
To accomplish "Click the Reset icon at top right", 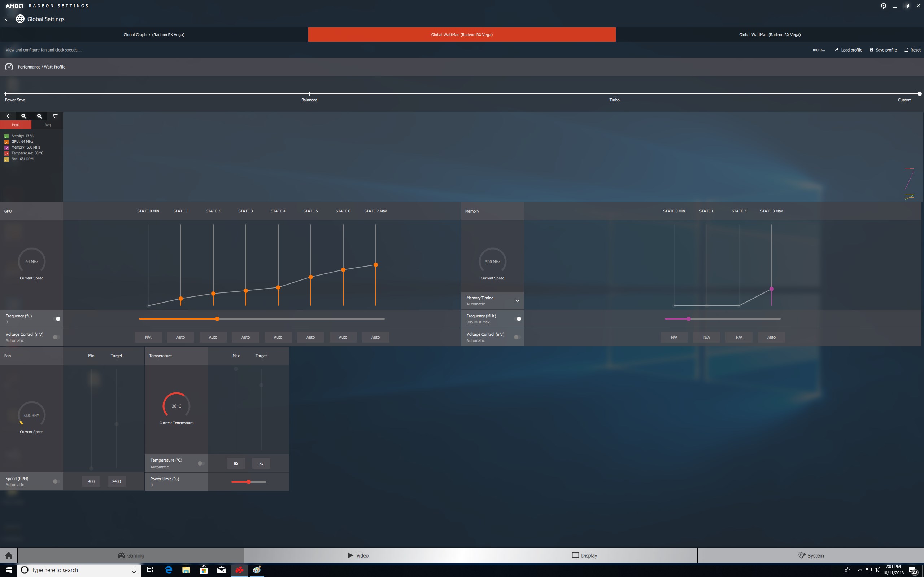I will [x=906, y=50].
